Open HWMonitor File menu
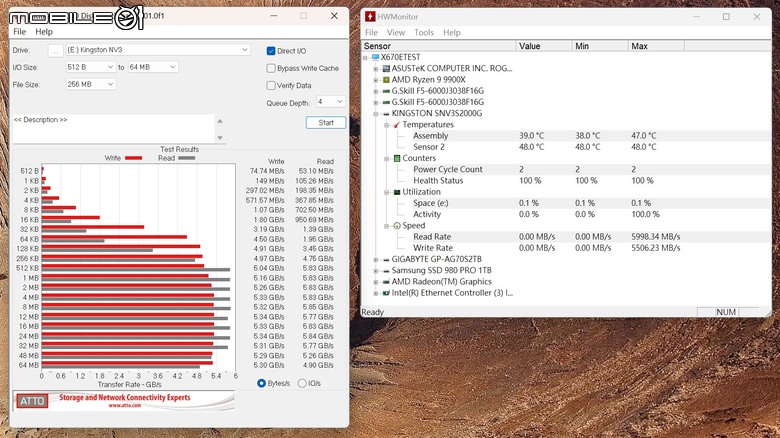Screen dimensions: 780x438 [371, 32]
